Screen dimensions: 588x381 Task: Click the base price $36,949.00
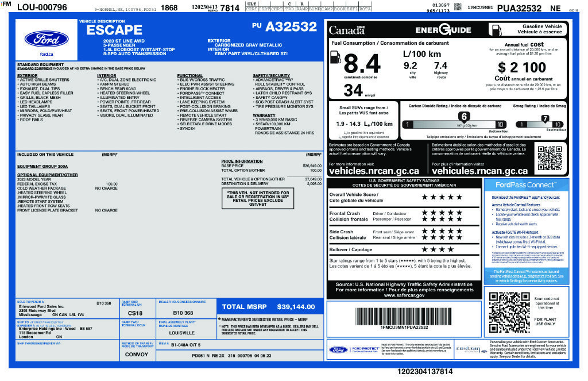point(312,166)
